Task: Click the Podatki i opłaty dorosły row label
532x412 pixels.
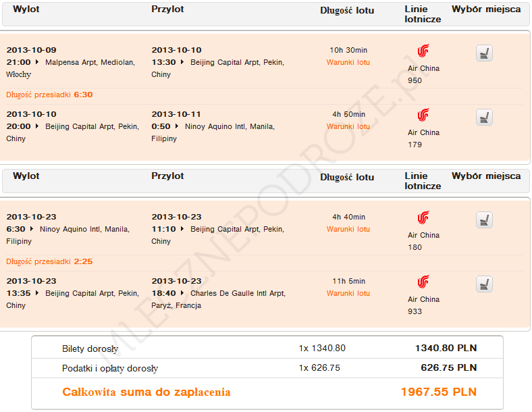Action: click(110, 369)
